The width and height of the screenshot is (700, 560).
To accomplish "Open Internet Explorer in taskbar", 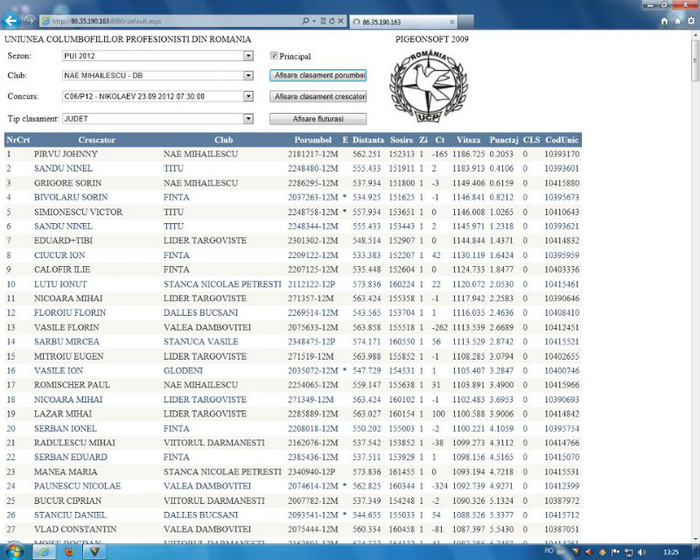I will [45, 552].
